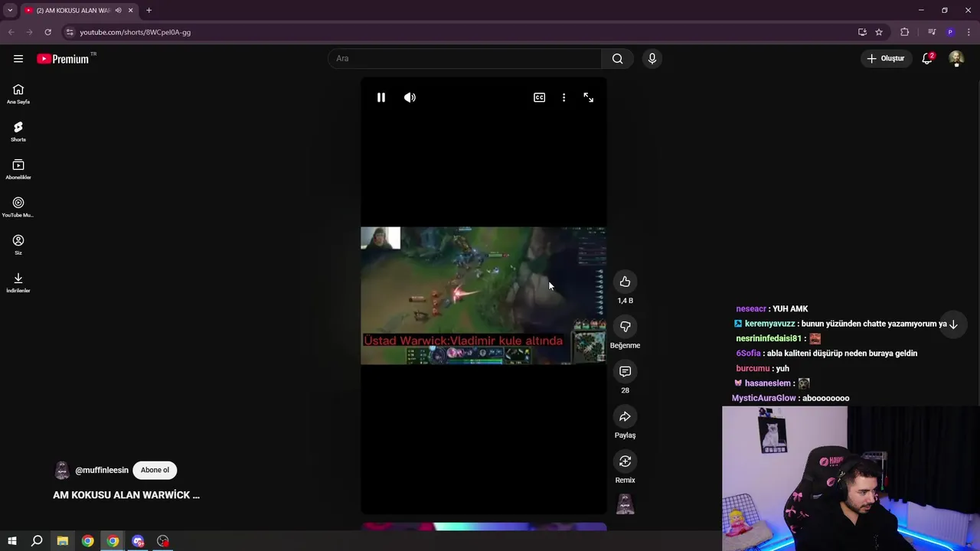Open browser extensions puzzle icon
980x551 pixels.
point(904,32)
